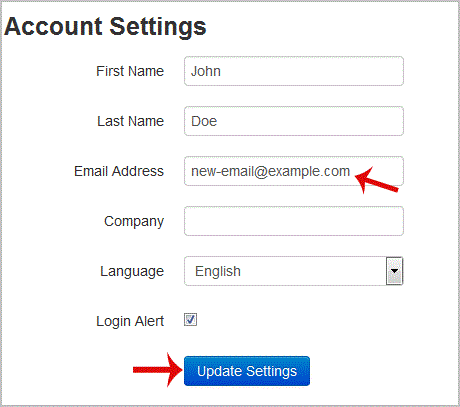Click the Update Settings button
Viewport: 460px width, 407px height.
click(247, 371)
